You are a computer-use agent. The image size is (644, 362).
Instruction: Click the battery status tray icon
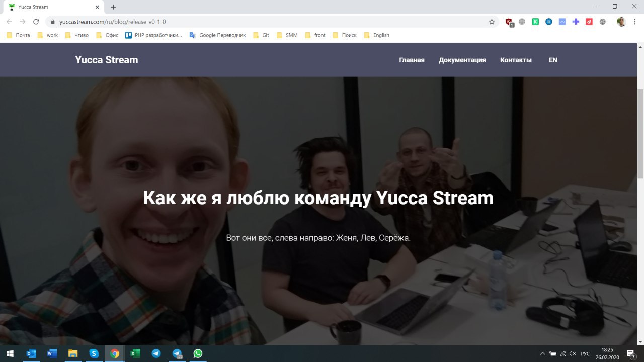(x=552, y=353)
